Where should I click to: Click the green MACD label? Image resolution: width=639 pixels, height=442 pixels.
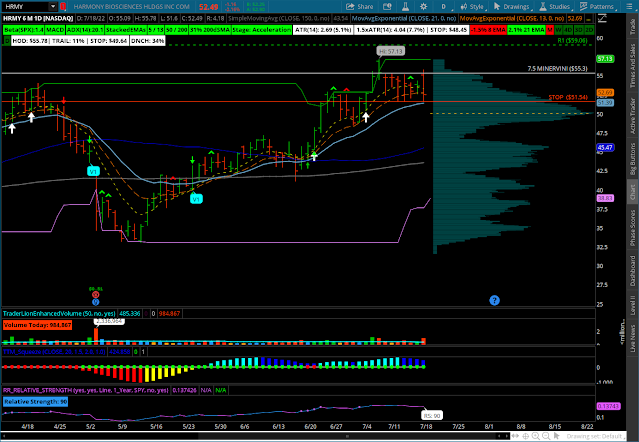[x=55, y=30]
